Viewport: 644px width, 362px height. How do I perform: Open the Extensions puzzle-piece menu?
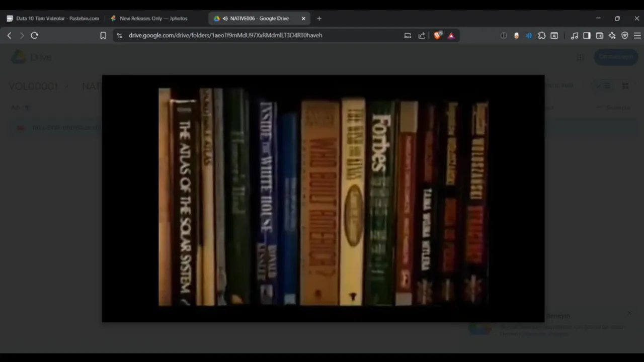[541, 35]
